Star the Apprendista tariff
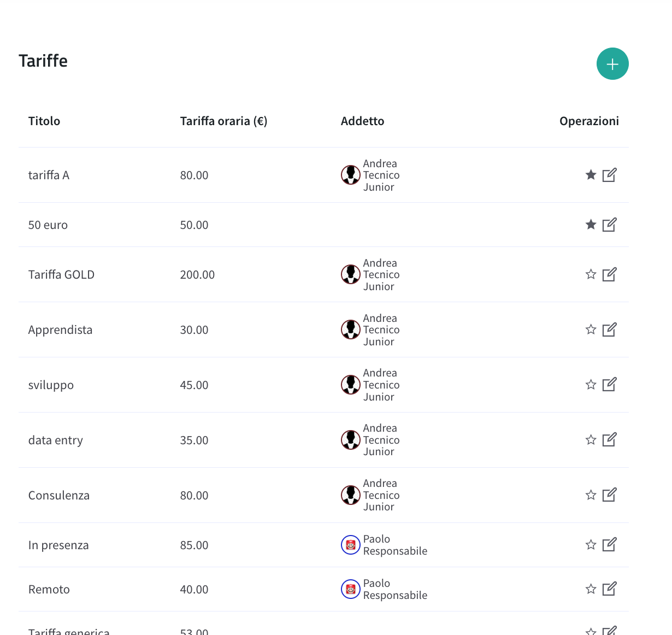 pyautogui.click(x=591, y=330)
